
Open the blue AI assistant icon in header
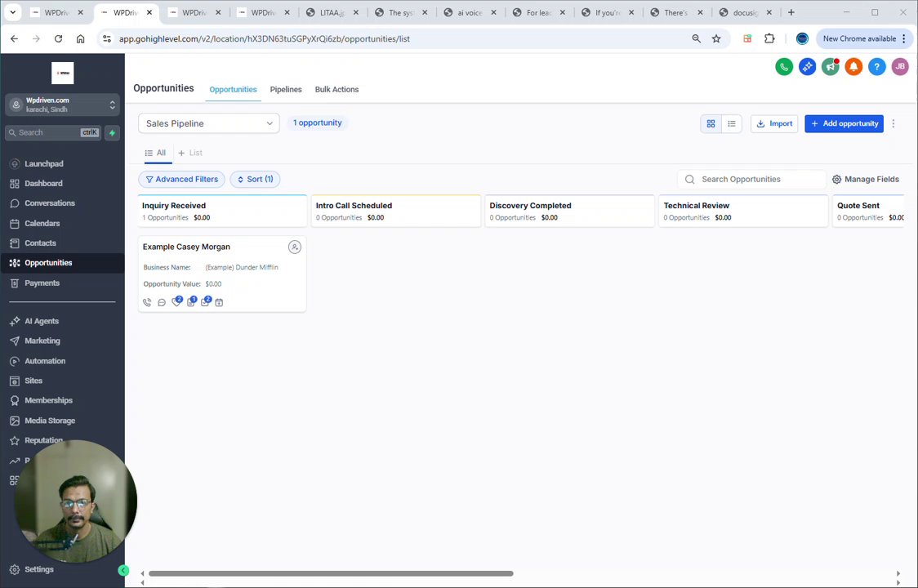(808, 67)
